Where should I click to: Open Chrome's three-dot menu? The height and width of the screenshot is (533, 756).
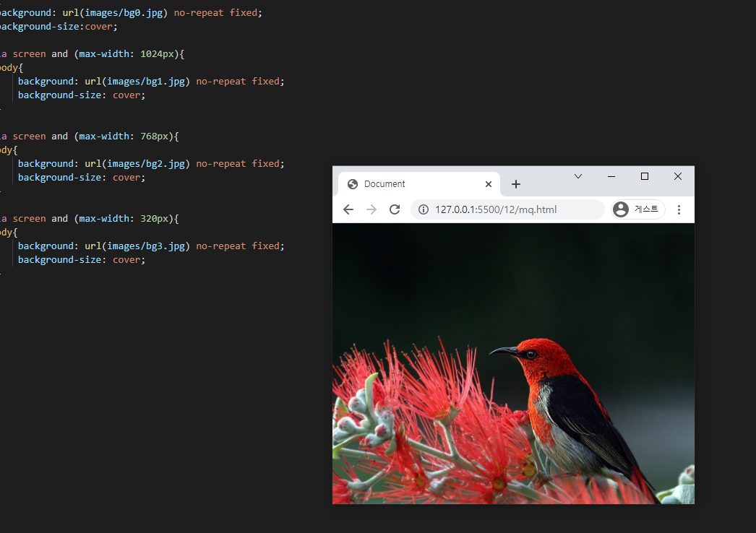tap(679, 209)
